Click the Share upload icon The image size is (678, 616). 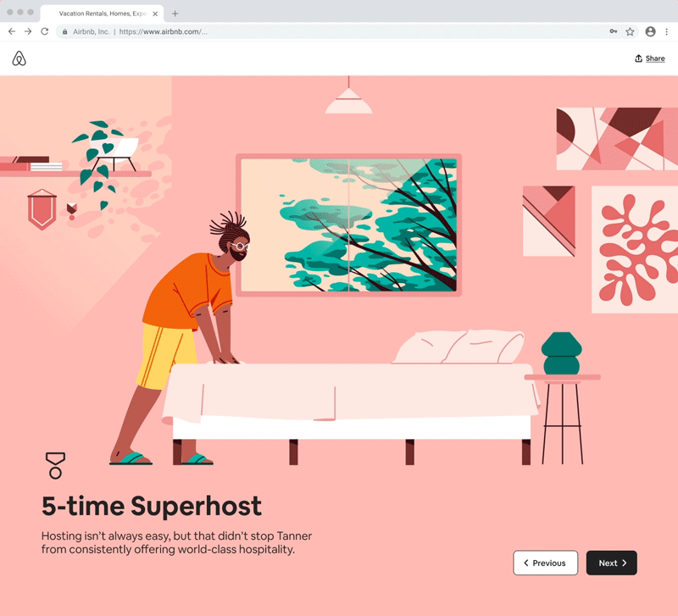(x=638, y=58)
